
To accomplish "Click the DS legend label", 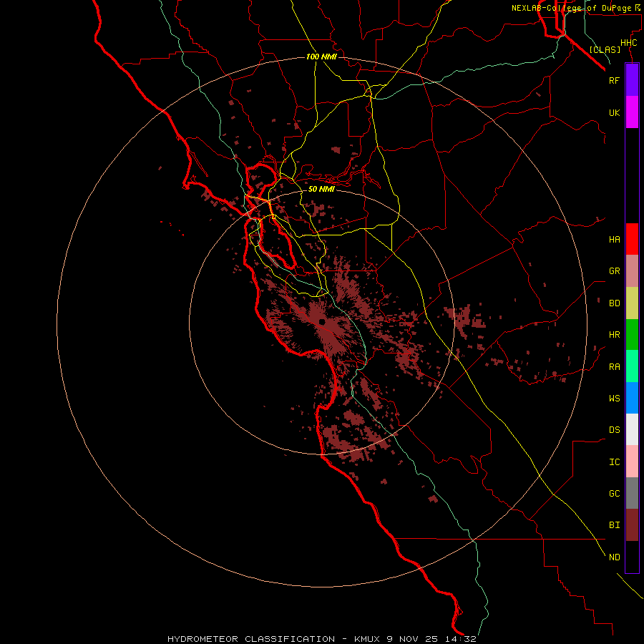I will coord(614,430).
